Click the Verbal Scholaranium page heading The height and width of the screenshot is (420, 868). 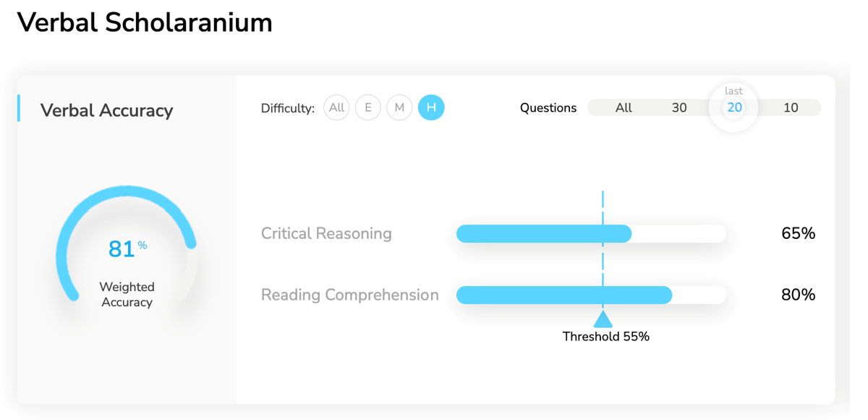[x=145, y=23]
